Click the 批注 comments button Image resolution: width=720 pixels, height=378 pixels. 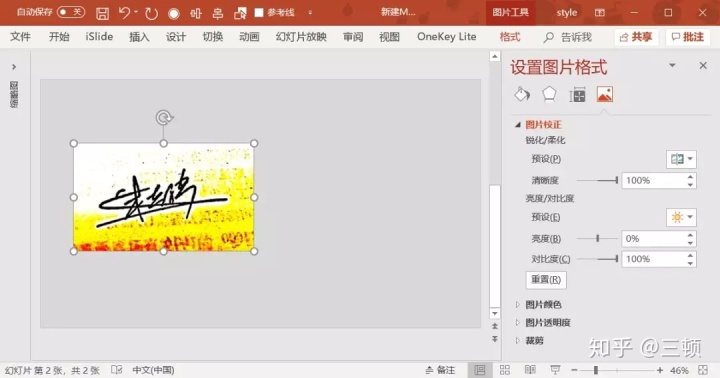[687, 37]
